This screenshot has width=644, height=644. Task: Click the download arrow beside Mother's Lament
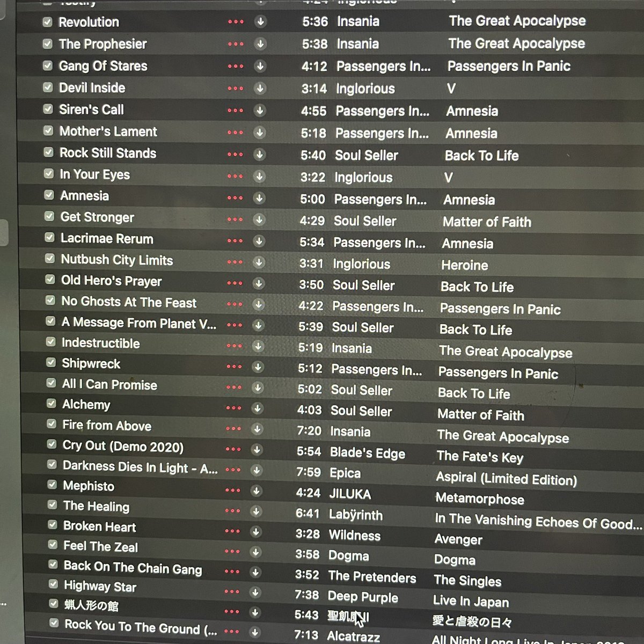pos(260,133)
